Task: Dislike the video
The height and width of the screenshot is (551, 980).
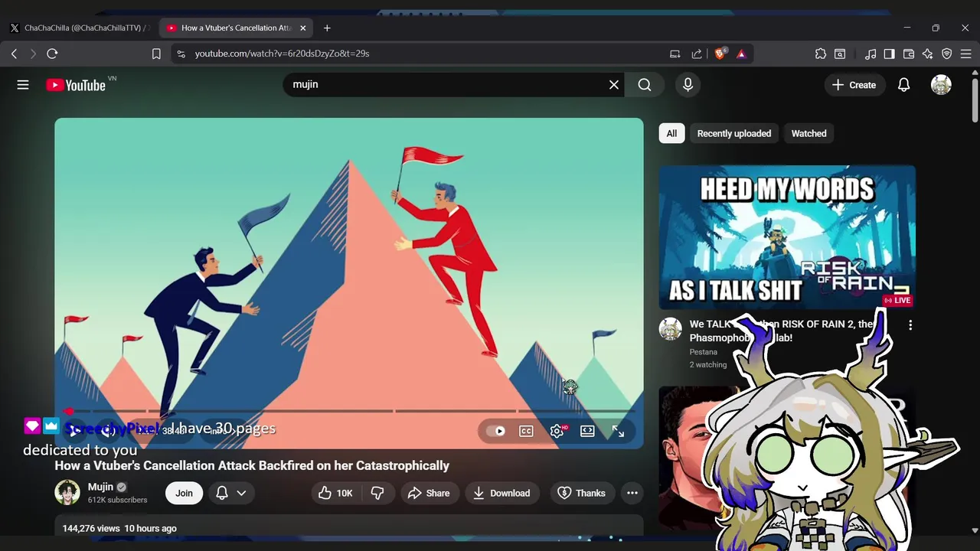Action: (377, 493)
